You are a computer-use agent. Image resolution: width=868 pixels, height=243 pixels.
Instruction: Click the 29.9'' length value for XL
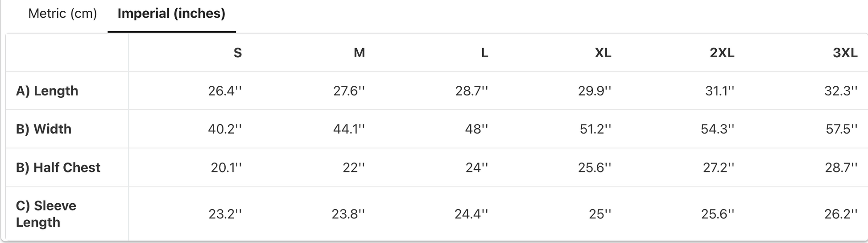point(595,91)
